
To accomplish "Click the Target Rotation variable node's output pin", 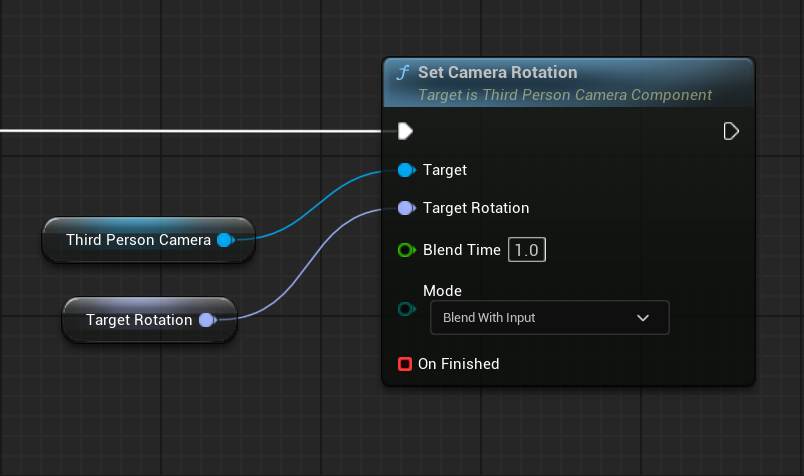I will [x=206, y=320].
